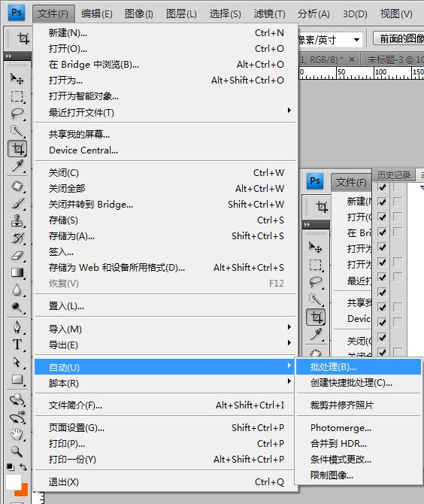Viewport: 424px width, 504px height.
Task: Choose 创建快捷批处理(C)...
Action: click(x=359, y=383)
